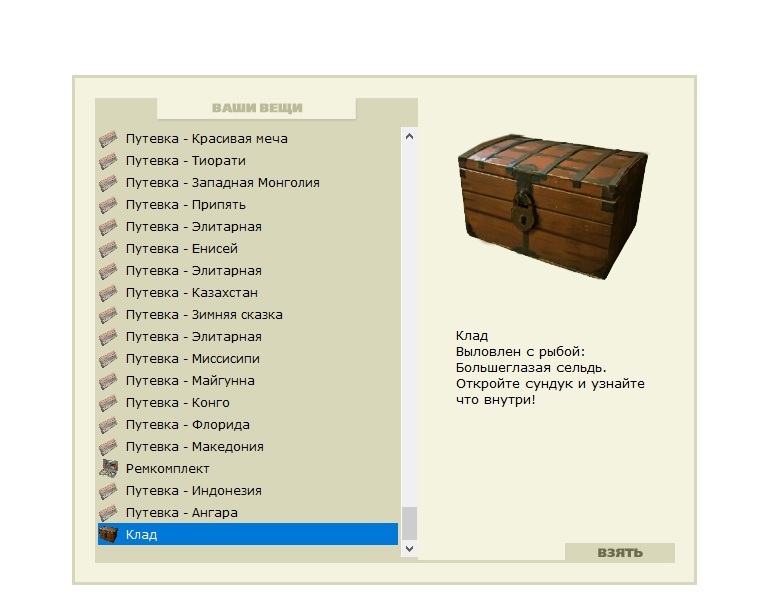Image resolution: width=768 pixels, height=614 pixels.
Task: Select the item Путевка - Флорида
Action: click(248, 425)
